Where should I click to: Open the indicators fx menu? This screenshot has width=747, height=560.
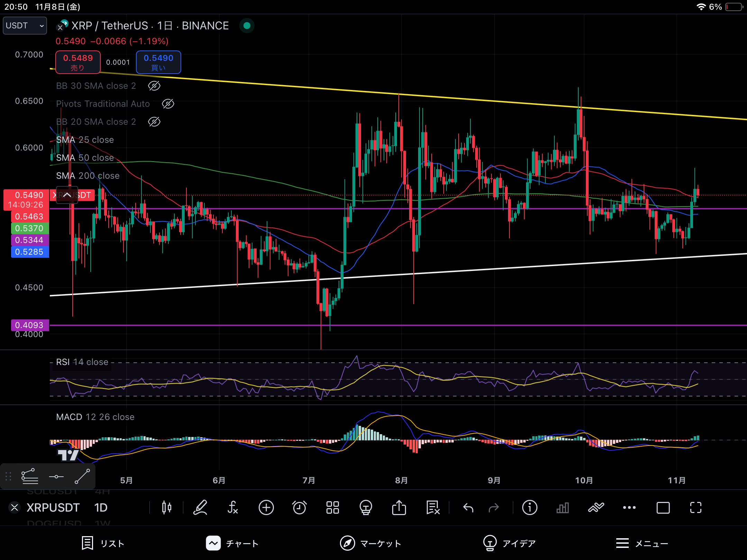pos(233,507)
